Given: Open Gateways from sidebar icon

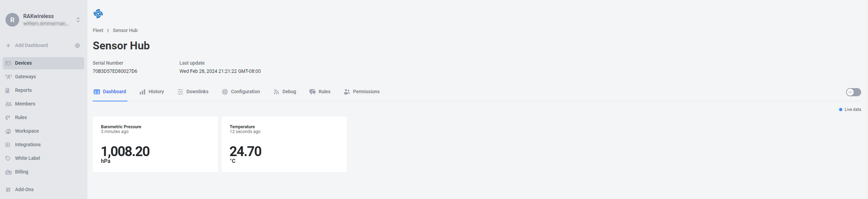Looking at the screenshot, I should (8, 77).
